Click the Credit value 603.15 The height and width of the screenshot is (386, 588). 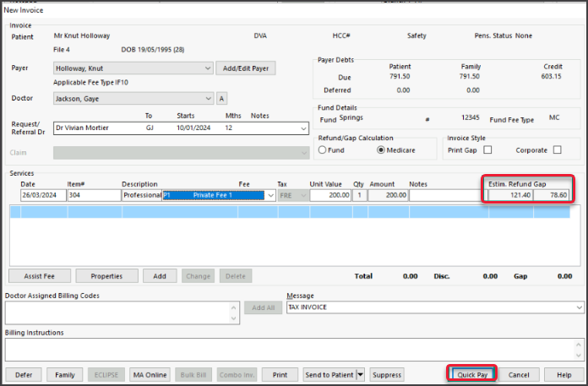click(x=551, y=77)
